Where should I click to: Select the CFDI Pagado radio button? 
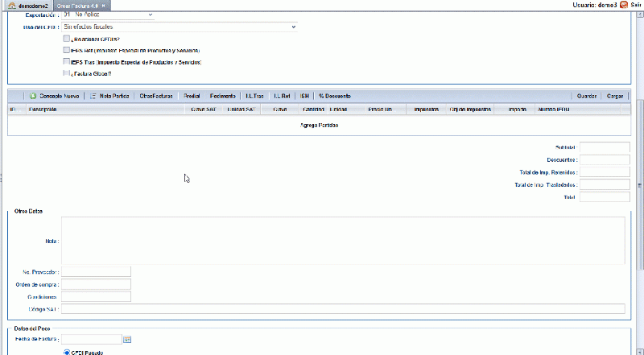coord(67,353)
